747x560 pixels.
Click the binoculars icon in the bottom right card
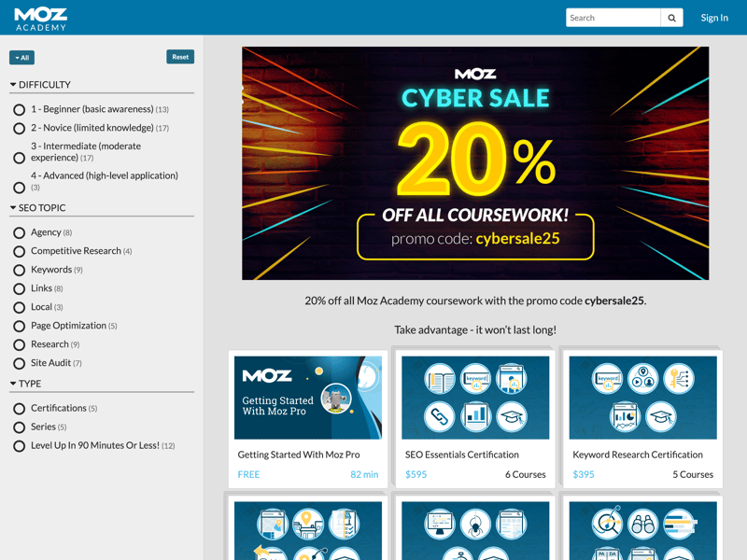pos(642,524)
